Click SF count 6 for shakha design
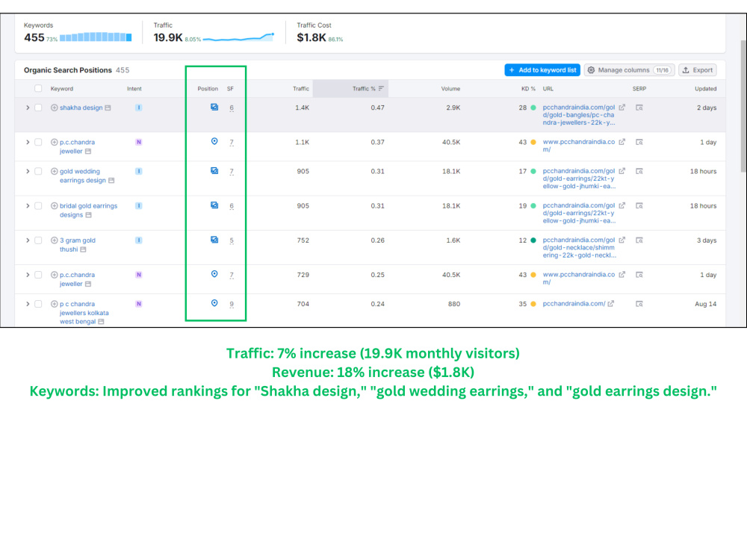The width and height of the screenshot is (747, 560). tap(232, 108)
